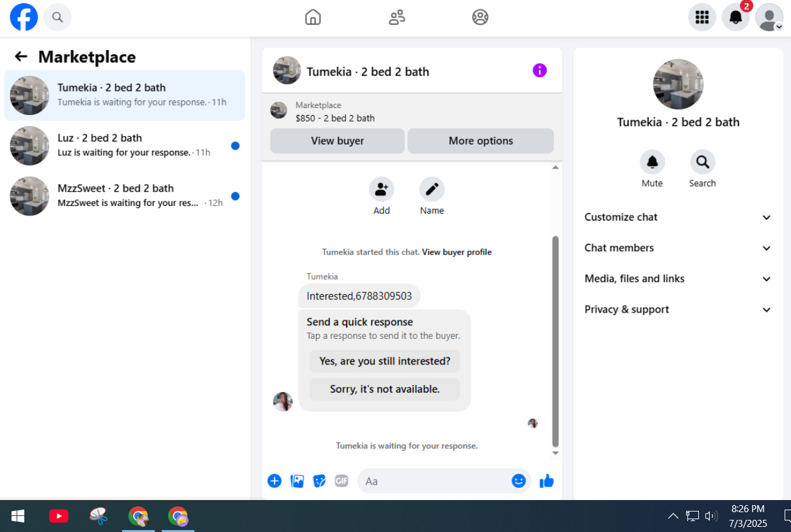Open the GIF picker icon
Viewport: 791px width, 532px height.
click(x=341, y=481)
